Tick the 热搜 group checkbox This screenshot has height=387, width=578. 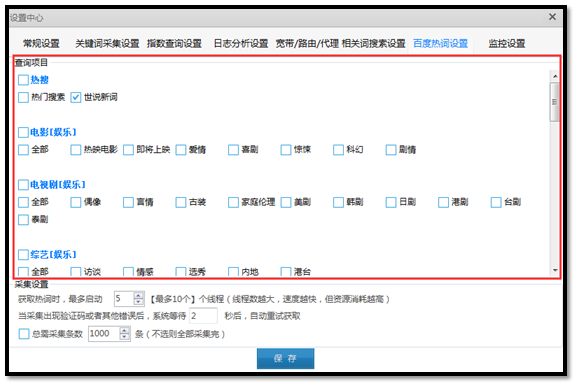pos(23,80)
